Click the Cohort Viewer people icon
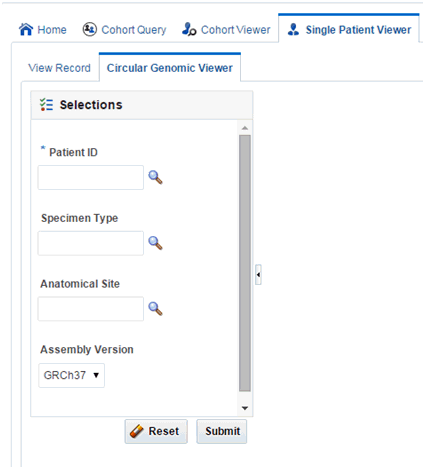Image resolution: width=424 pixels, height=470 pixels. coord(189,29)
